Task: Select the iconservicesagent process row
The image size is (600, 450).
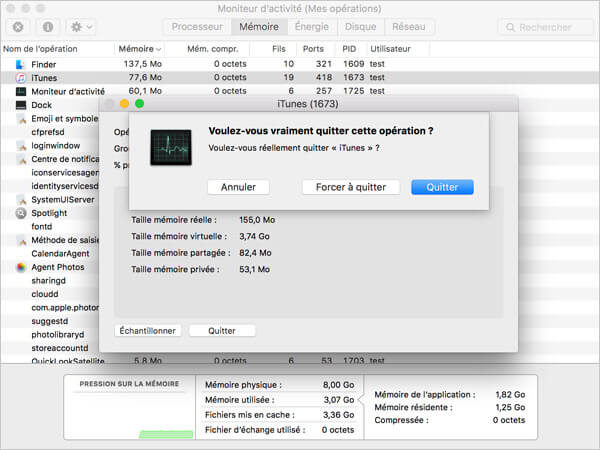Action: [50, 173]
